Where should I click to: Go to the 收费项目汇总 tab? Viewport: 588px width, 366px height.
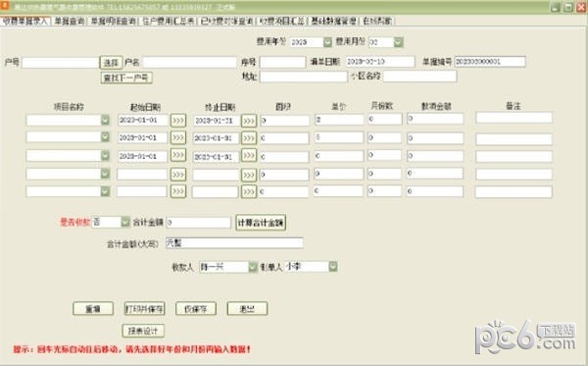pos(281,21)
